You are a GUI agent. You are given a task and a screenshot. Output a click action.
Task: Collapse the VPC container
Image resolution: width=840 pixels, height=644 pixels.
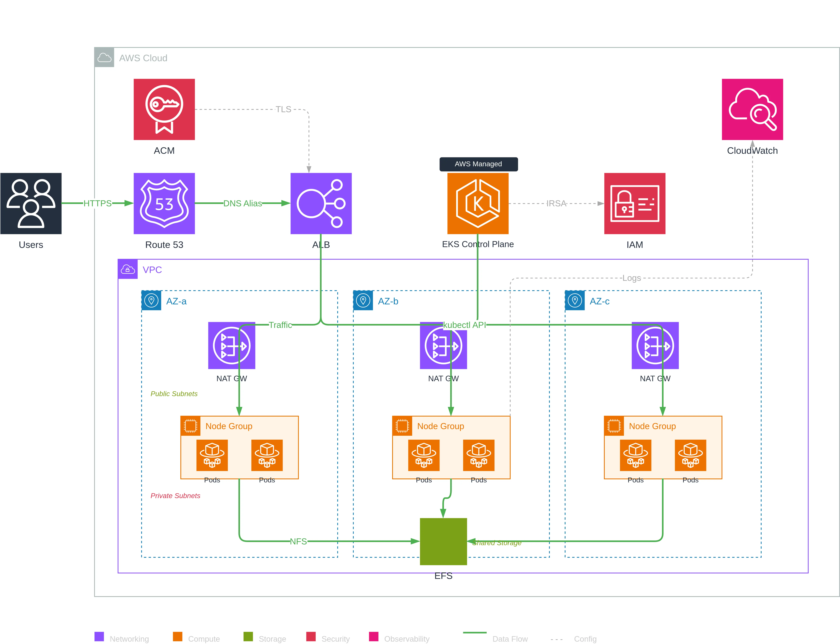click(128, 270)
